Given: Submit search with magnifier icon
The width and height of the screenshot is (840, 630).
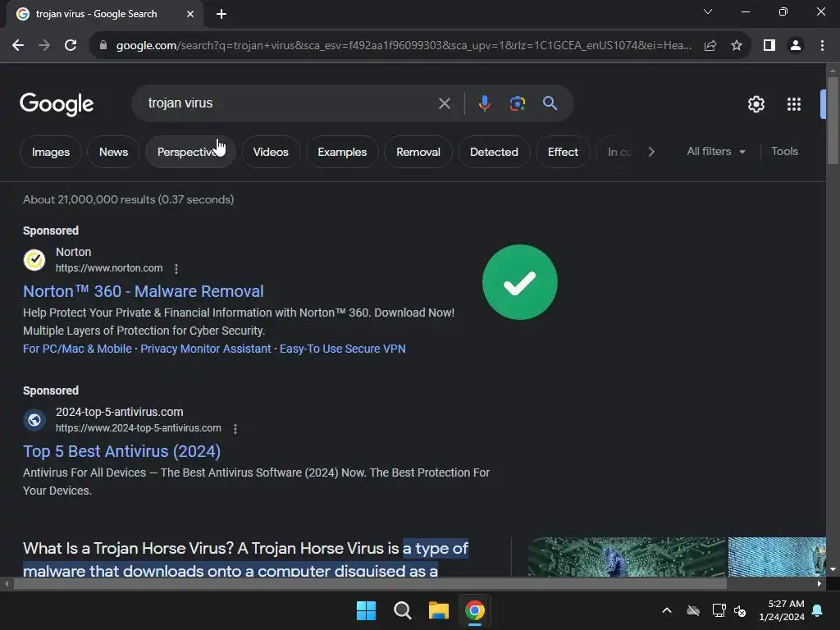Looking at the screenshot, I should tap(550, 103).
